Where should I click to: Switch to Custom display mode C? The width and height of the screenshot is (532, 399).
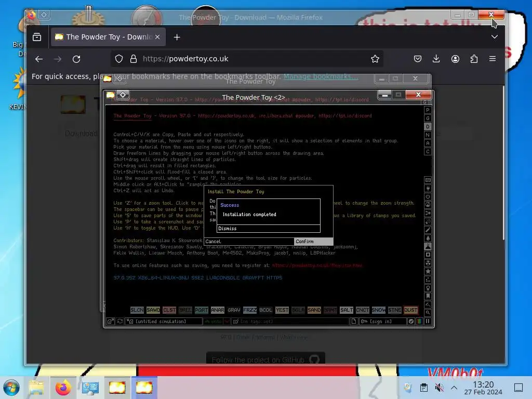[x=428, y=152]
